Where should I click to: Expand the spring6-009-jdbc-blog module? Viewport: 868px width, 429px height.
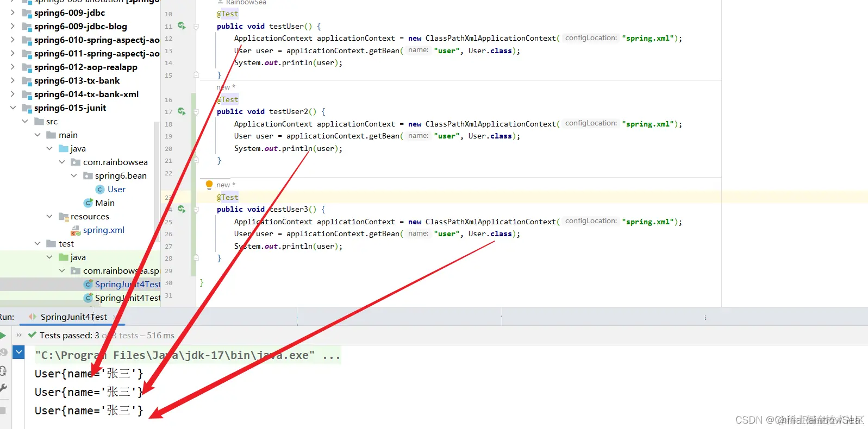[x=13, y=26]
